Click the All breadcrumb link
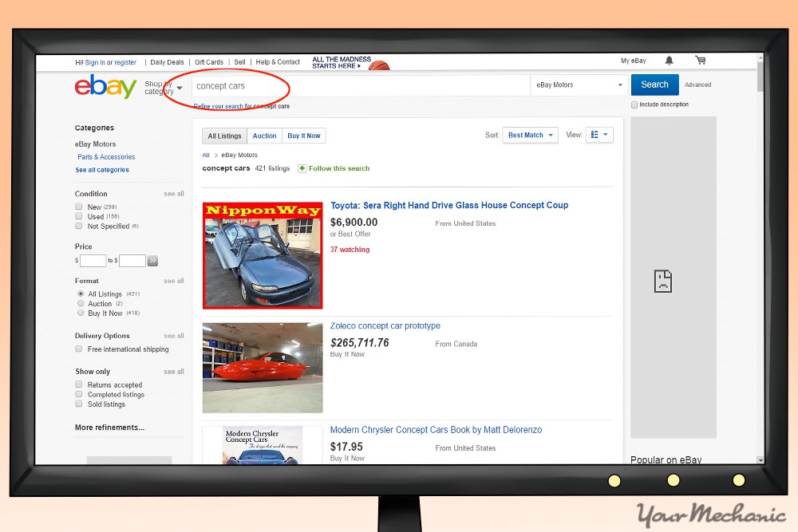Screen dimensions: 798x532 (206, 155)
